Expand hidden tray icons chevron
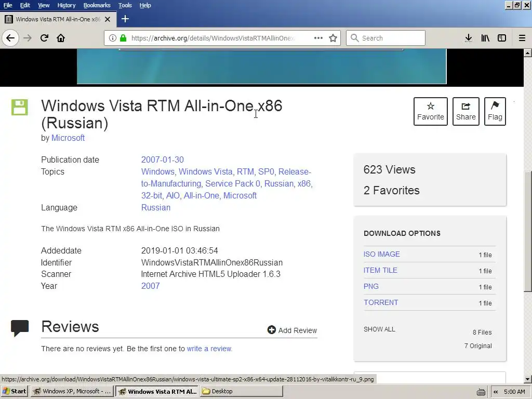 (x=496, y=392)
